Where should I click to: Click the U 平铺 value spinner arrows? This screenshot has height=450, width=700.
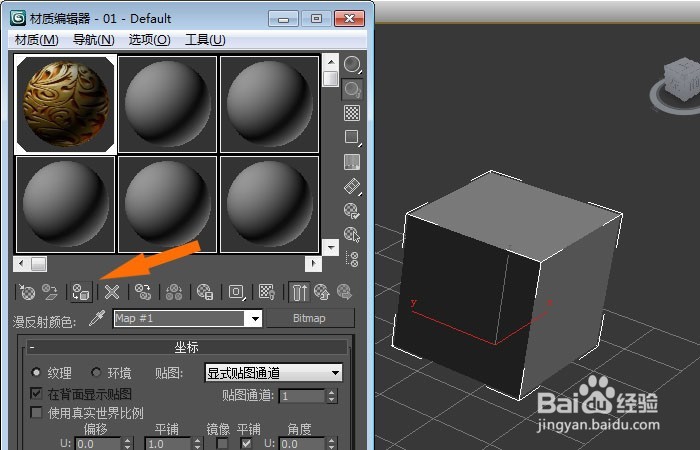click(x=197, y=444)
